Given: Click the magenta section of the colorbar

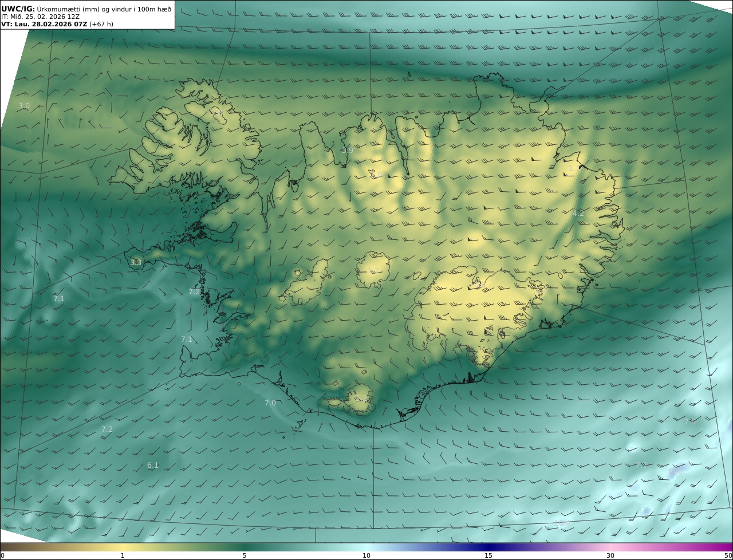Looking at the screenshot, I should pyautogui.click(x=710, y=547).
